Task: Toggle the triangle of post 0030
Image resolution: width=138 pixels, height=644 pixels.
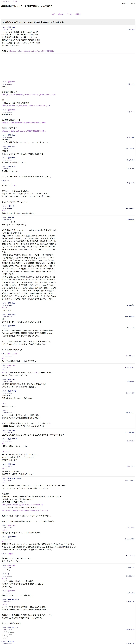Action: 2,627
